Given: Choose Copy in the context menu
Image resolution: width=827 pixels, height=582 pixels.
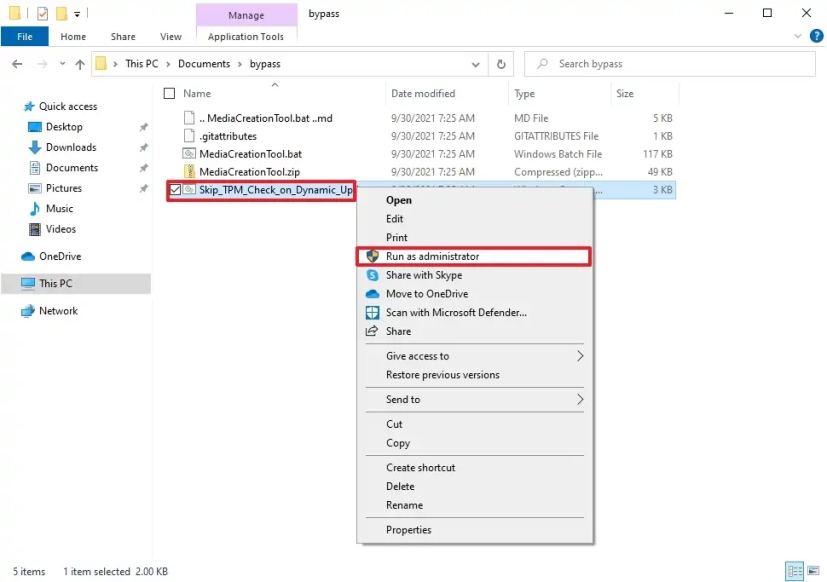Looking at the screenshot, I should 398,443.
